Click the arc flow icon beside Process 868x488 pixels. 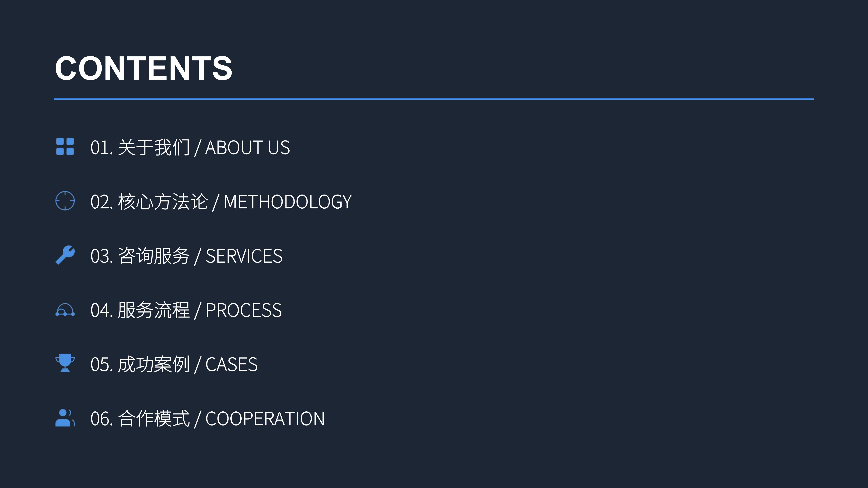point(65,310)
